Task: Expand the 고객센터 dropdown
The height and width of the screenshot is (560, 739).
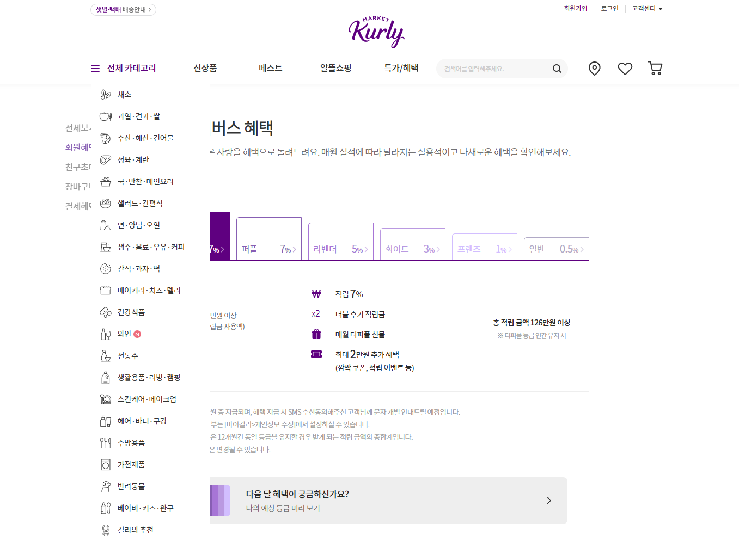Action: tap(648, 9)
